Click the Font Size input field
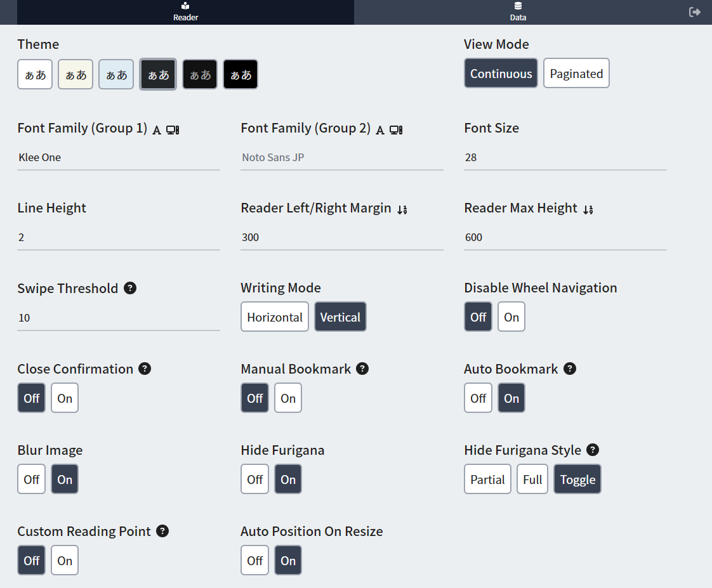The height and width of the screenshot is (588, 712). (x=565, y=157)
